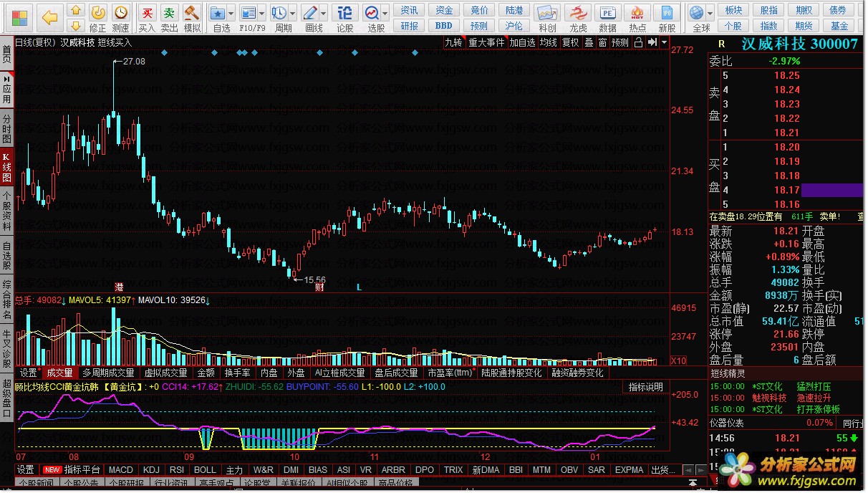Open the dropdown arrow above the chart's right edge

[x=664, y=42]
